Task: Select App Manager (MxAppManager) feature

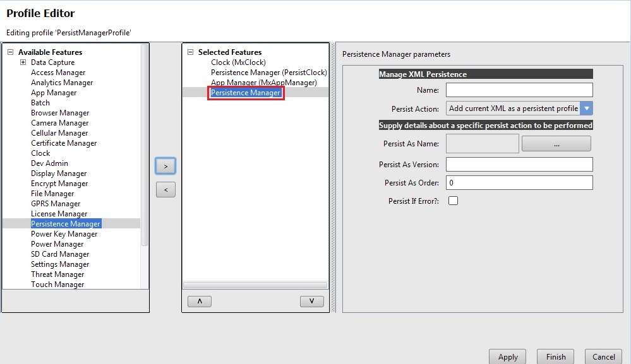Action: point(263,83)
